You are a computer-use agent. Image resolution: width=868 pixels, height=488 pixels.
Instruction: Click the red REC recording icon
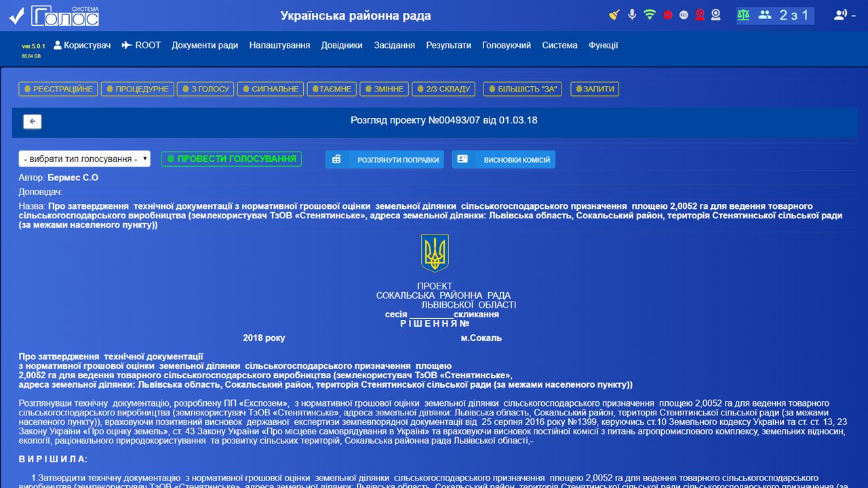click(x=668, y=14)
